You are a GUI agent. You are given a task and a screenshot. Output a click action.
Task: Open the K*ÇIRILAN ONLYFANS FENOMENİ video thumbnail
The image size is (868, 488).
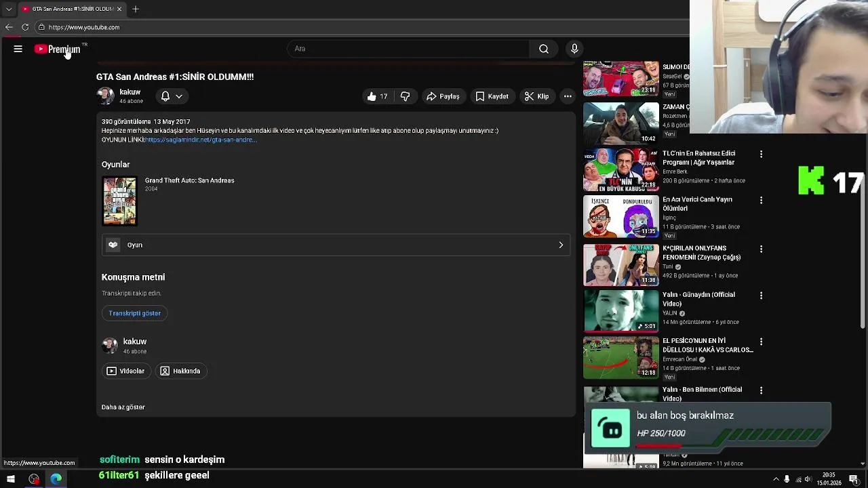pos(621,264)
